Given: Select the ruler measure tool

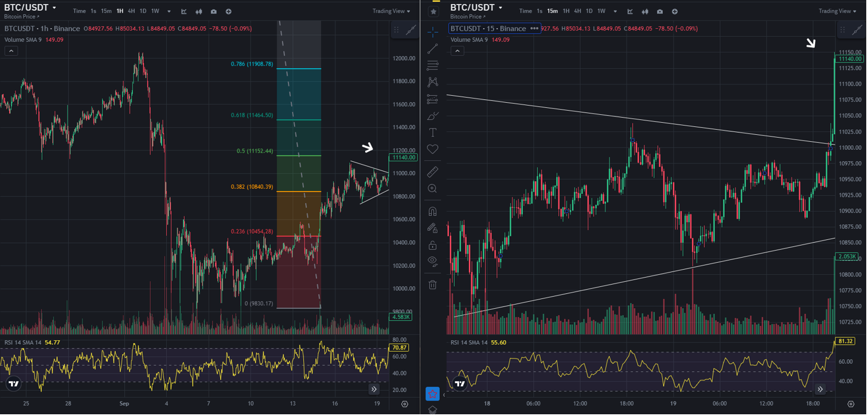Looking at the screenshot, I should coord(433,172).
